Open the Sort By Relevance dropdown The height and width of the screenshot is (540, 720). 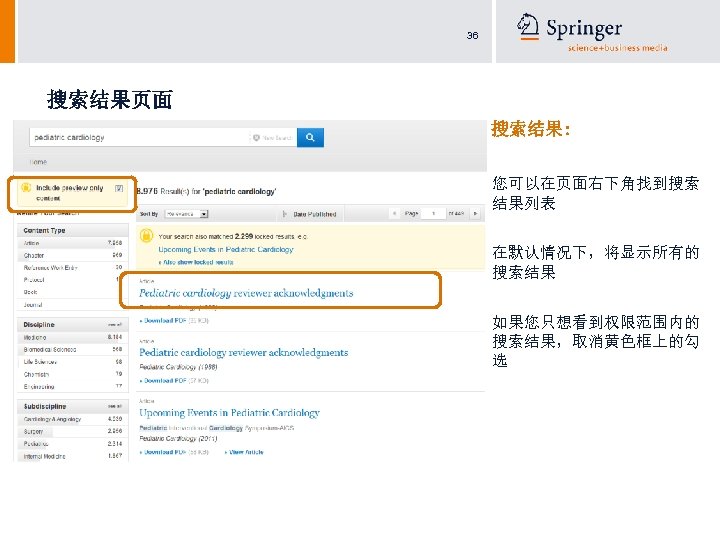(186, 214)
